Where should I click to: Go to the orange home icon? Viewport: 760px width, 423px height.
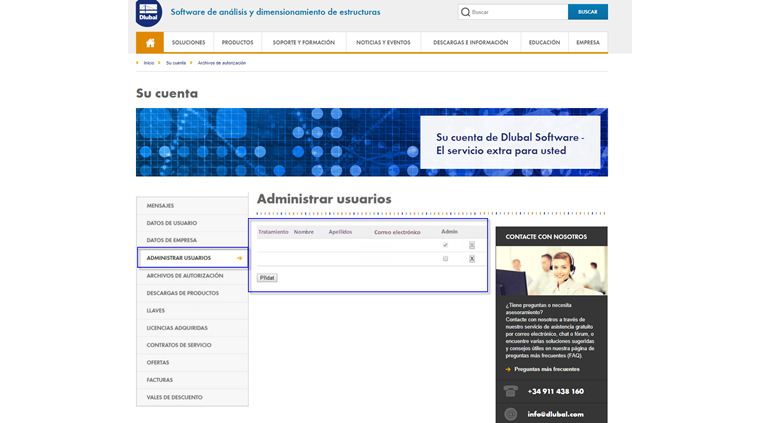click(150, 43)
